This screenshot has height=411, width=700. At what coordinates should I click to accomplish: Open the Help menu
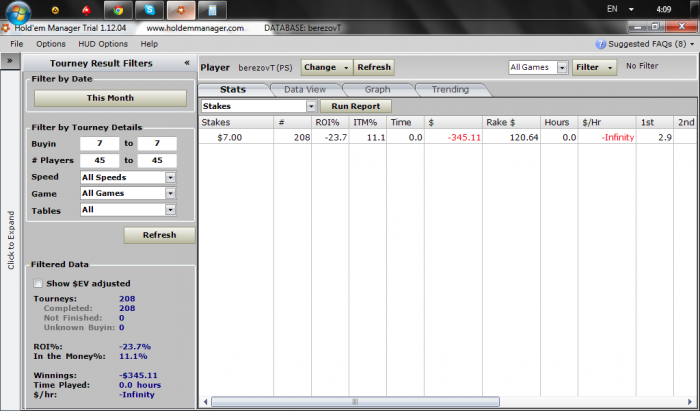click(x=149, y=44)
